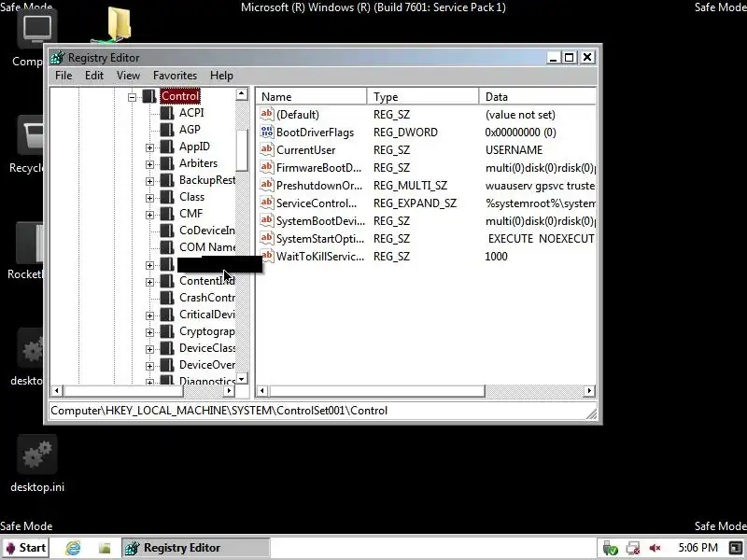This screenshot has width=747, height=560.
Task: Sort by the Type column header
Action: [423, 97]
